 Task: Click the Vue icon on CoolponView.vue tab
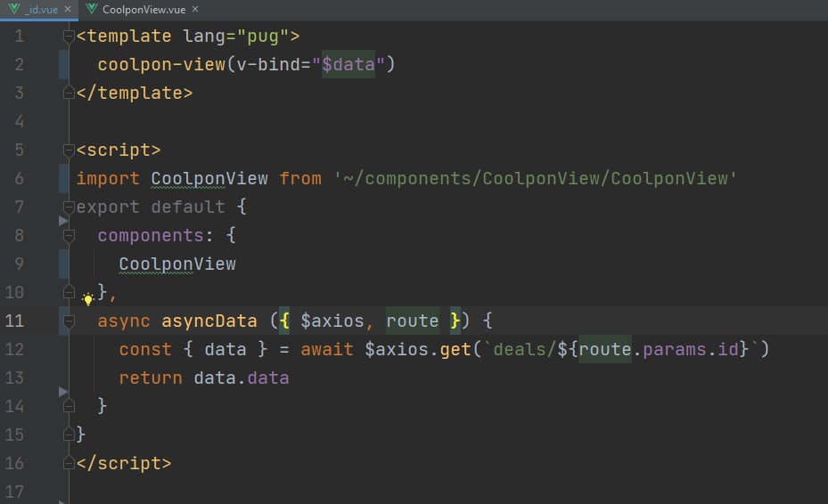click(x=91, y=9)
